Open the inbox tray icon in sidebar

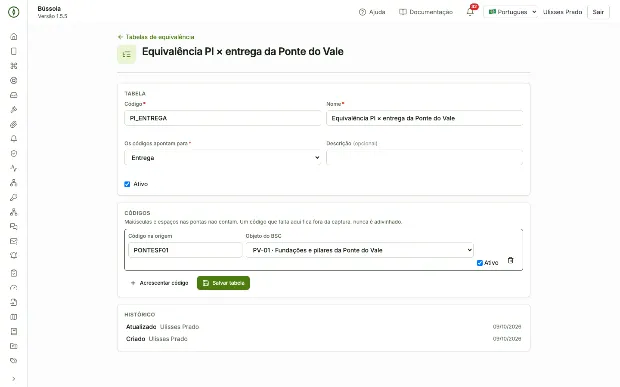coord(13,95)
